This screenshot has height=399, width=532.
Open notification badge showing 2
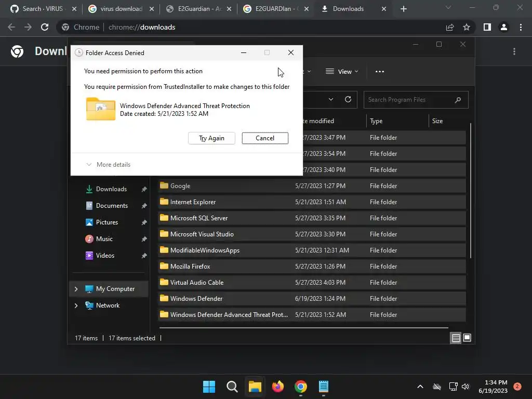pyautogui.click(x=517, y=386)
